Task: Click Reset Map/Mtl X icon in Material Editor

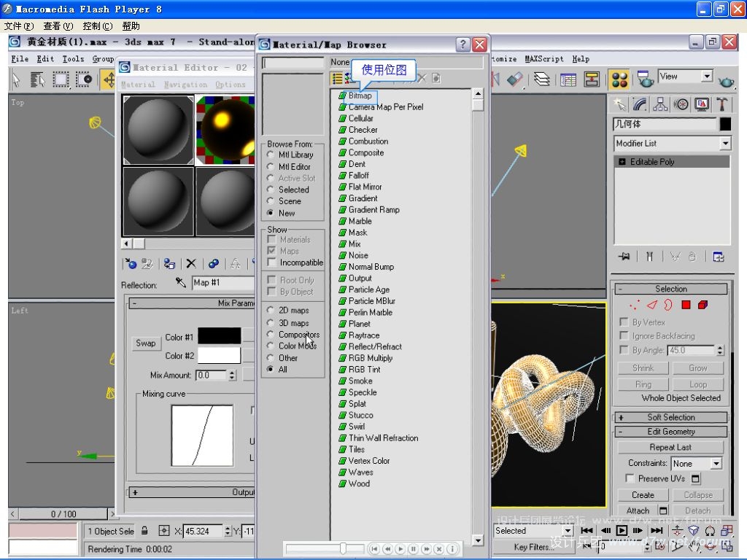Action: pyautogui.click(x=191, y=264)
